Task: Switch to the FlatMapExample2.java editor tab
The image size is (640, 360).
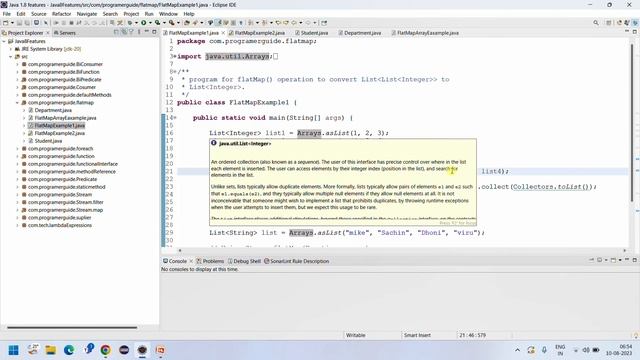Action: [257, 33]
